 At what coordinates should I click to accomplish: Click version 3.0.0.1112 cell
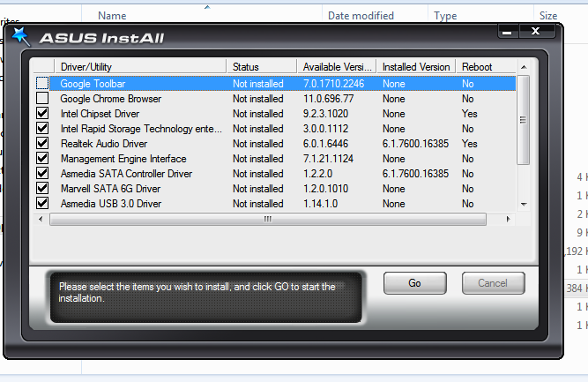[x=325, y=129]
